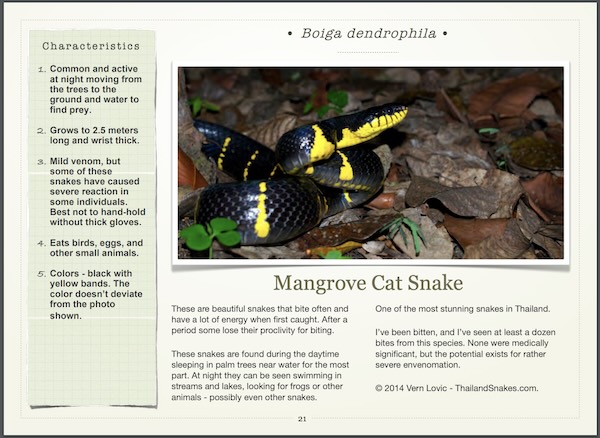Click the ThailandSnakes.com copyright line

click(x=457, y=388)
